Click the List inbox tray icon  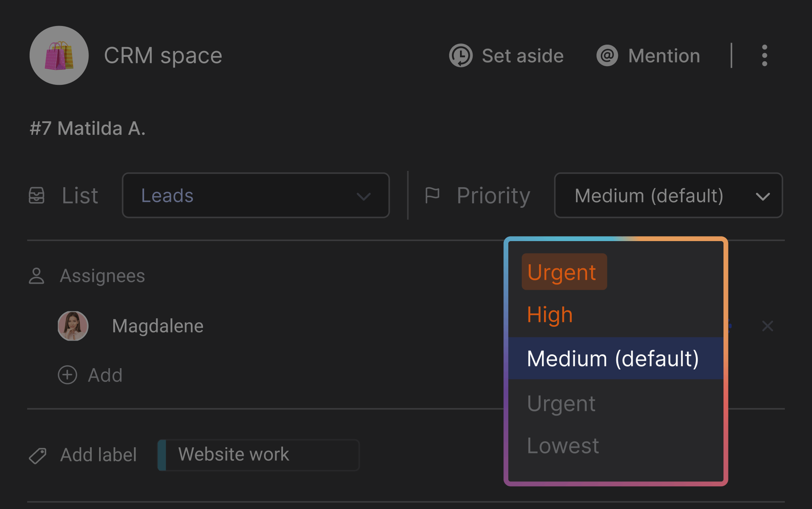pyautogui.click(x=37, y=196)
